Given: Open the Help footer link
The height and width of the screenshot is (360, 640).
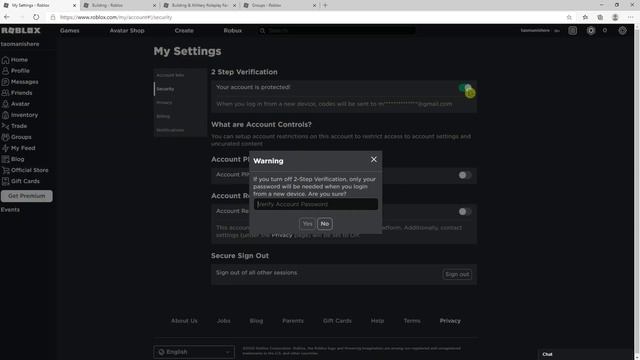Looking at the screenshot, I should click(377, 321).
